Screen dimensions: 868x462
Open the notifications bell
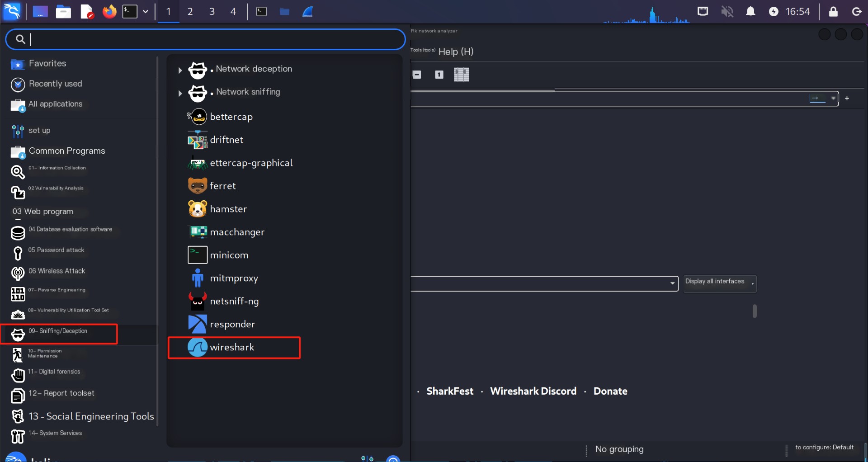750,11
